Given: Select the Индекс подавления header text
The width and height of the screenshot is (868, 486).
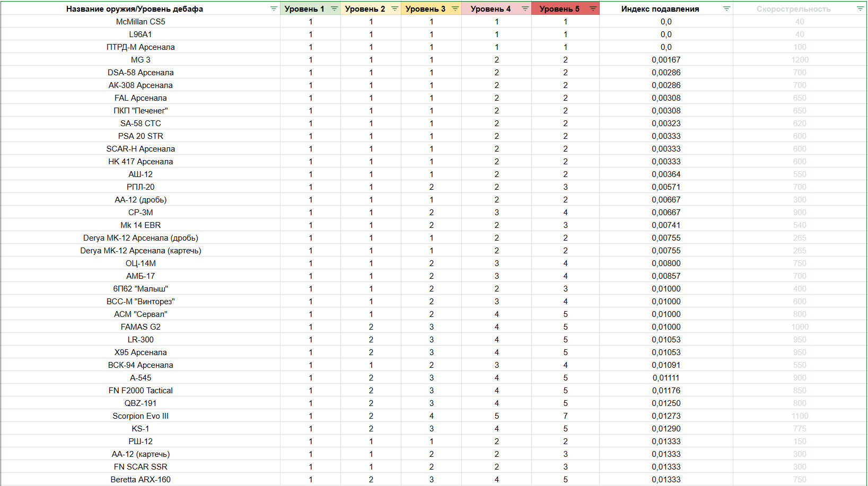Looking at the screenshot, I should 660,9.
